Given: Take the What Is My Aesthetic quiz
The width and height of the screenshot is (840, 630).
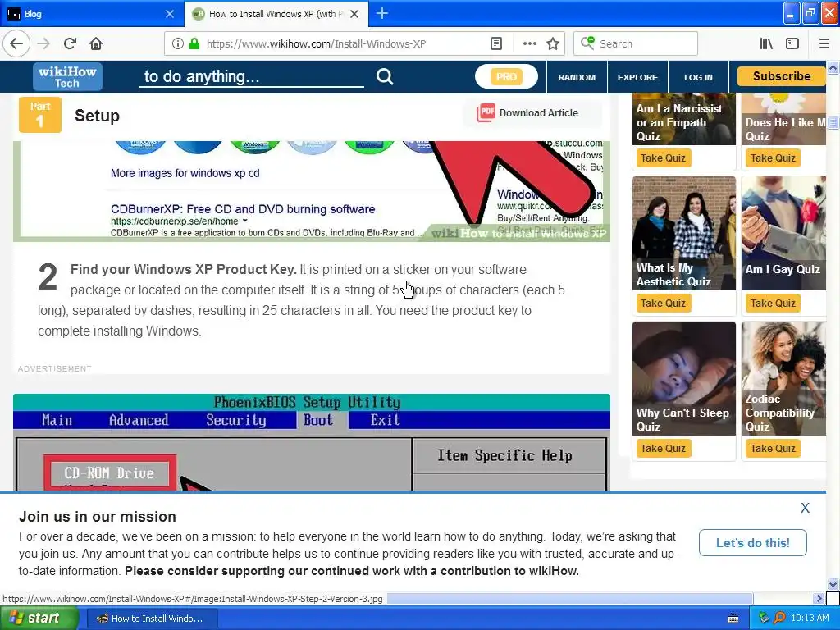Looking at the screenshot, I should pyautogui.click(x=663, y=304).
